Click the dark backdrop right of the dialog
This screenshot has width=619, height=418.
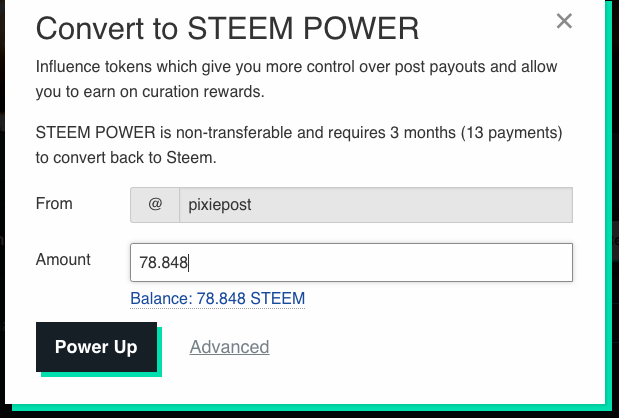click(615, 197)
